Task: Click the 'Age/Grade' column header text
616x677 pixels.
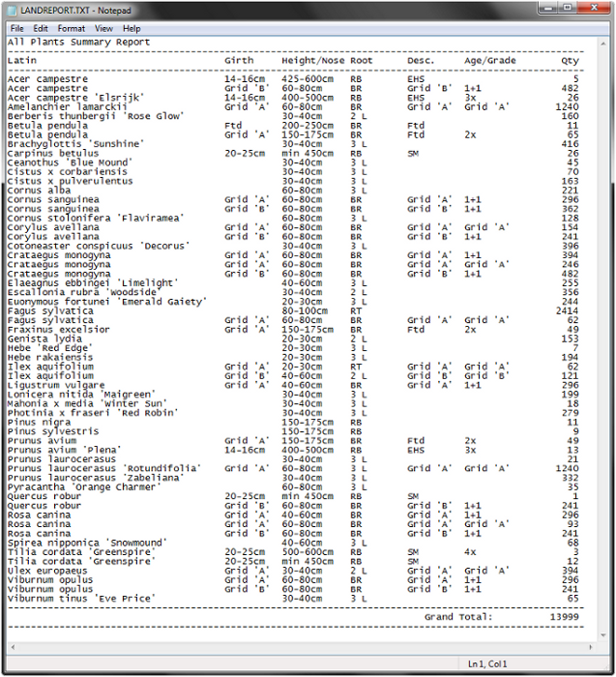Action: pyautogui.click(x=490, y=60)
